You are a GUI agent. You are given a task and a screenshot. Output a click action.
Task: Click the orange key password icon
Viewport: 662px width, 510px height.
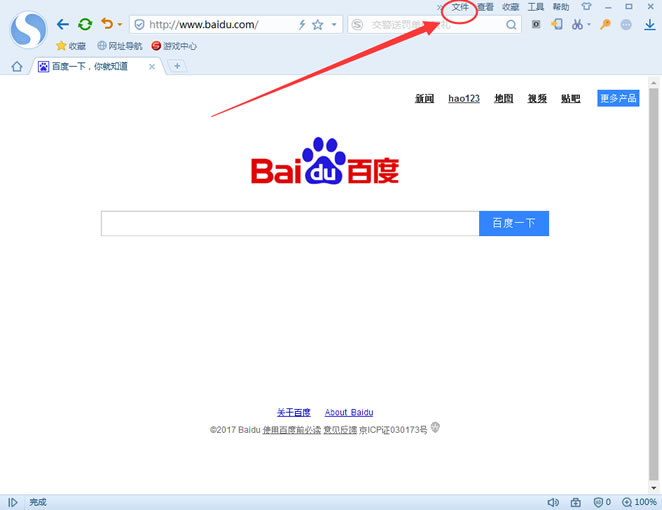click(605, 24)
